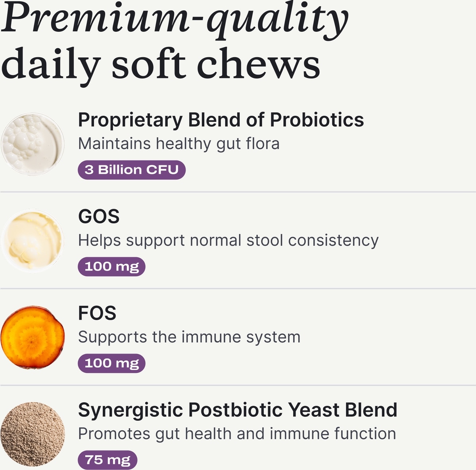
Task: Click the Maintains healthy gut flora text
Action: tap(178, 144)
